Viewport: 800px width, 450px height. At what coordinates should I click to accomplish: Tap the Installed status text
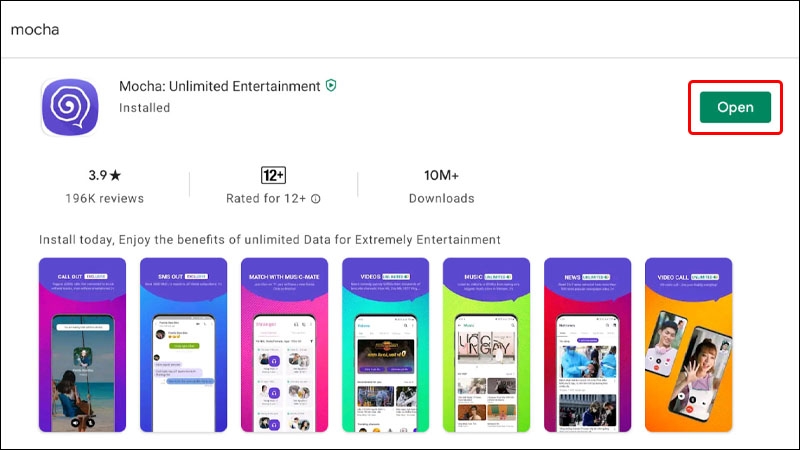pos(144,108)
